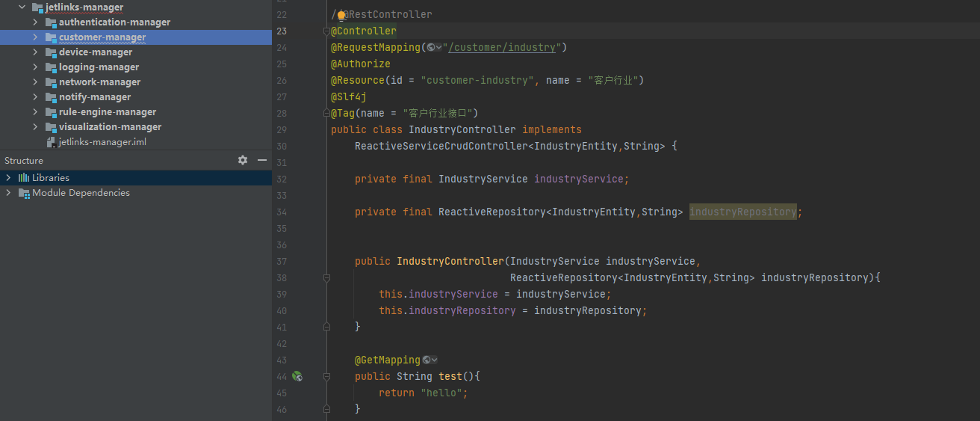Screen dimensions: 980x421
Task: Select the jetlinks-manager tree item
Action: (84, 7)
